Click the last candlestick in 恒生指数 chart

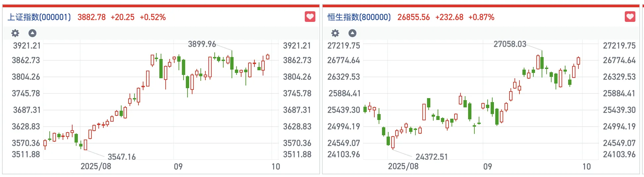click(578, 61)
